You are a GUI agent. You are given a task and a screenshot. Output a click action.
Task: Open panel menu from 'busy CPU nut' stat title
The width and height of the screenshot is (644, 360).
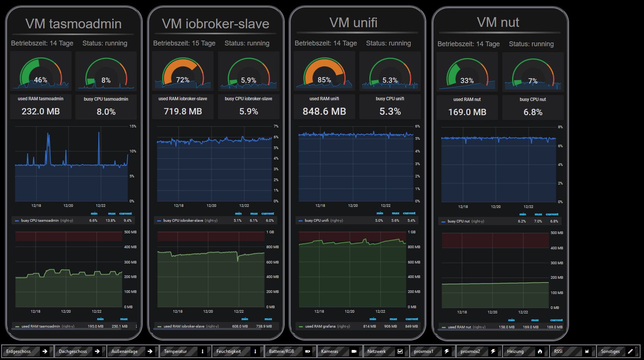533,100
